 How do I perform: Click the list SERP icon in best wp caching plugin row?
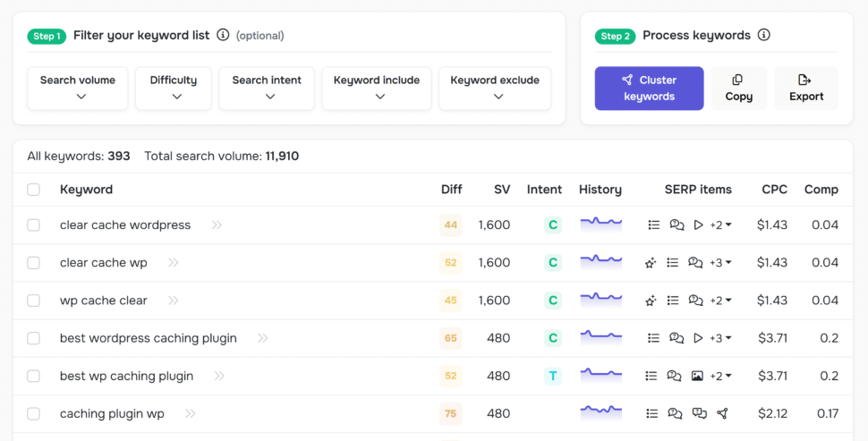pyautogui.click(x=651, y=376)
